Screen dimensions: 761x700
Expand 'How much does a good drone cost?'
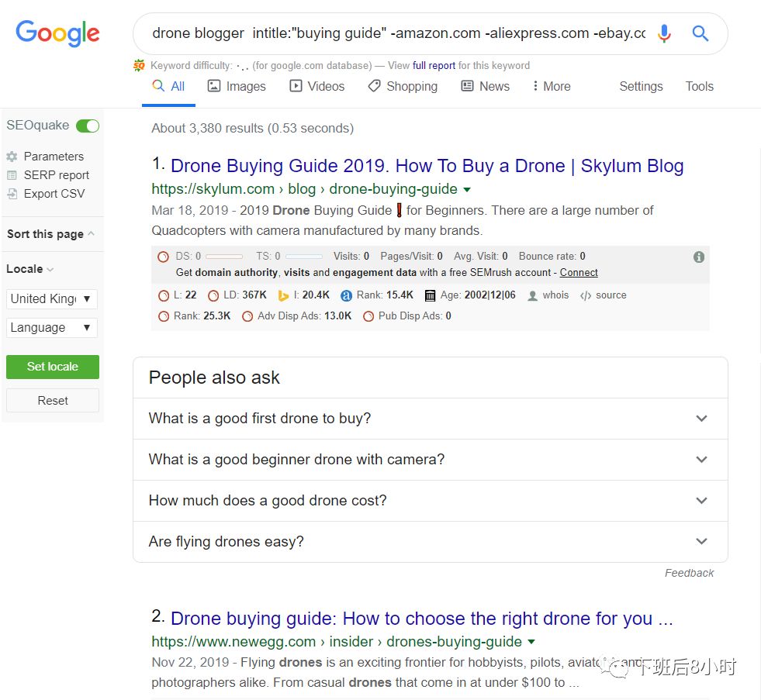point(430,501)
